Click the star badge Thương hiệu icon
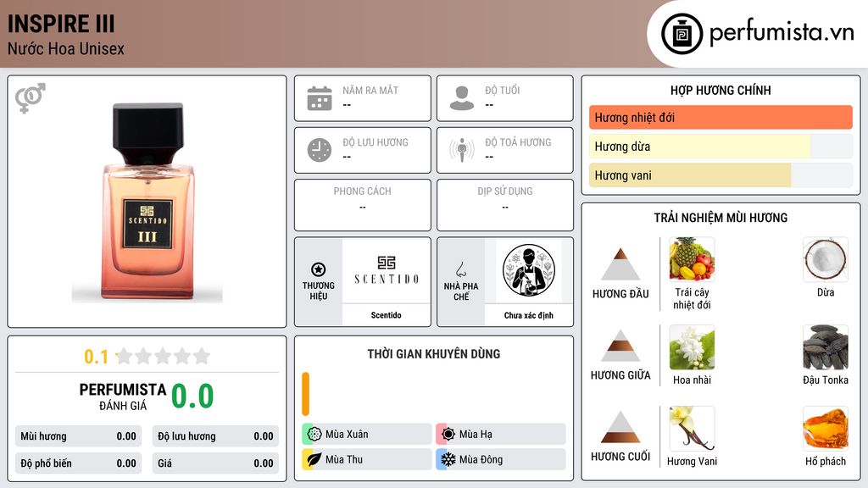Viewport: 868px width, 488px height. pos(319,269)
